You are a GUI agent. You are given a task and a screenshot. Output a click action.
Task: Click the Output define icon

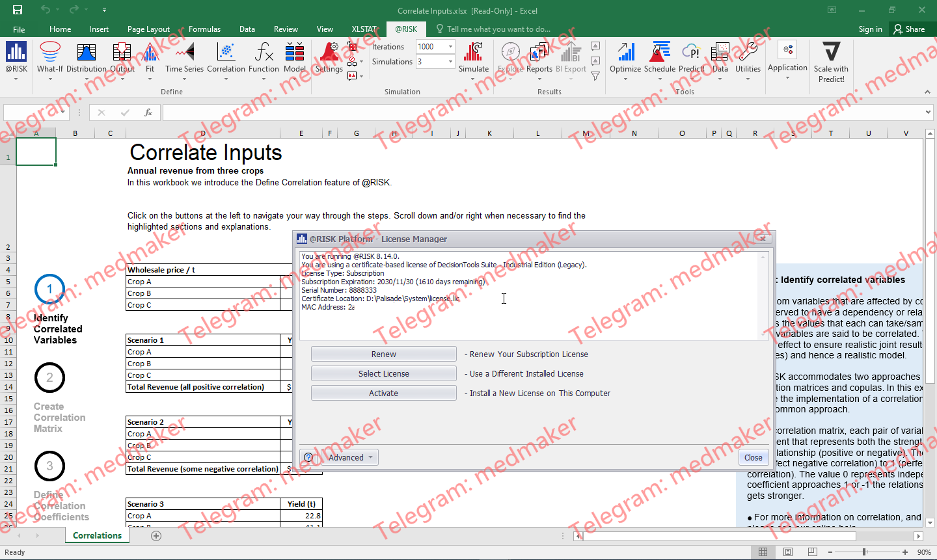tap(122, 57)
